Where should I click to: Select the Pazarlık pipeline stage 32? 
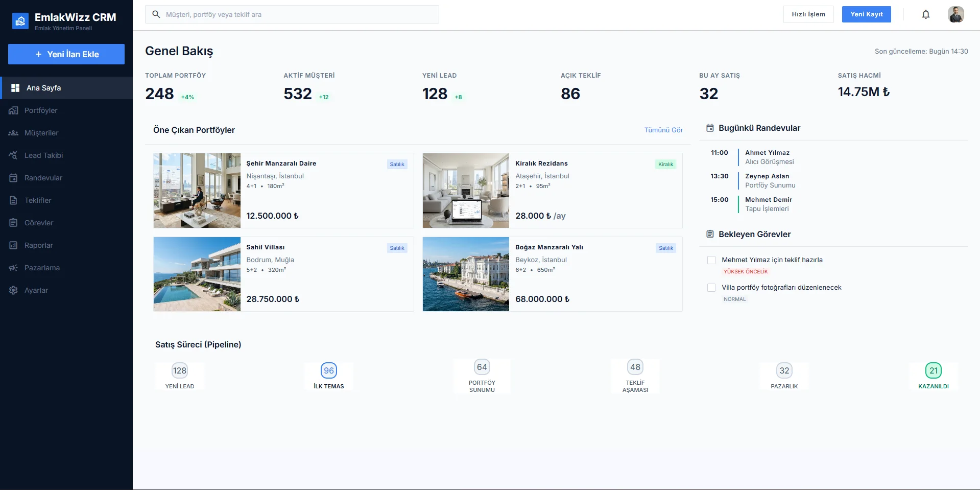coord(784,376)
